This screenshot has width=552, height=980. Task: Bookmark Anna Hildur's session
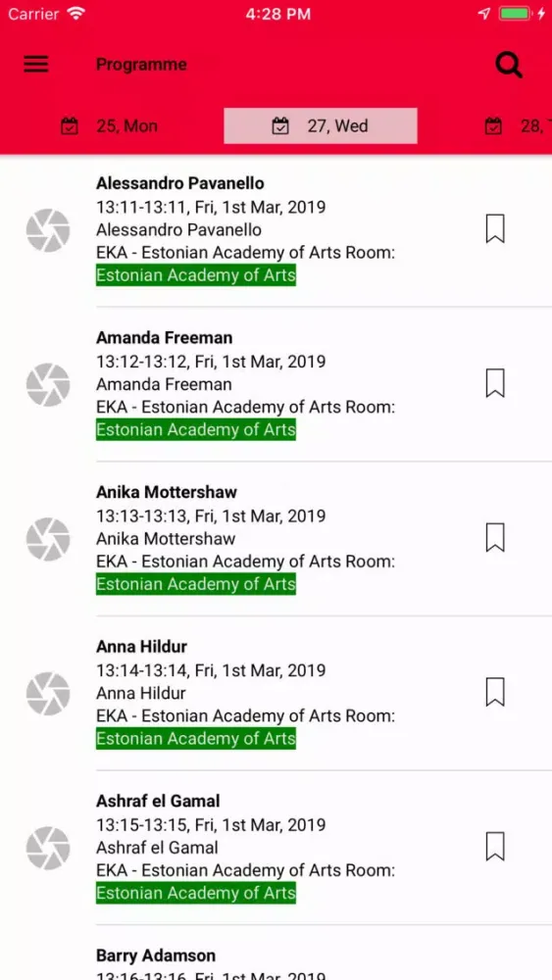pos(495,692)
